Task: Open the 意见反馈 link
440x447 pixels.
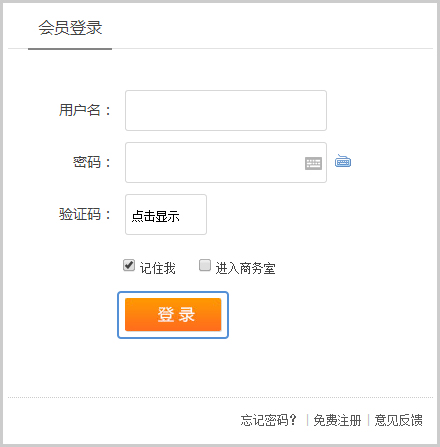Action: pos(399,420)
